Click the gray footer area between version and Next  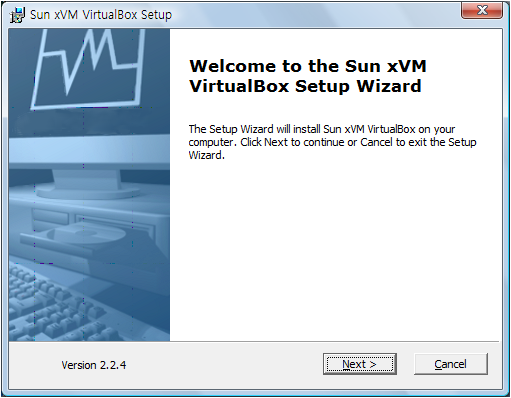click(x=223, y=365)
